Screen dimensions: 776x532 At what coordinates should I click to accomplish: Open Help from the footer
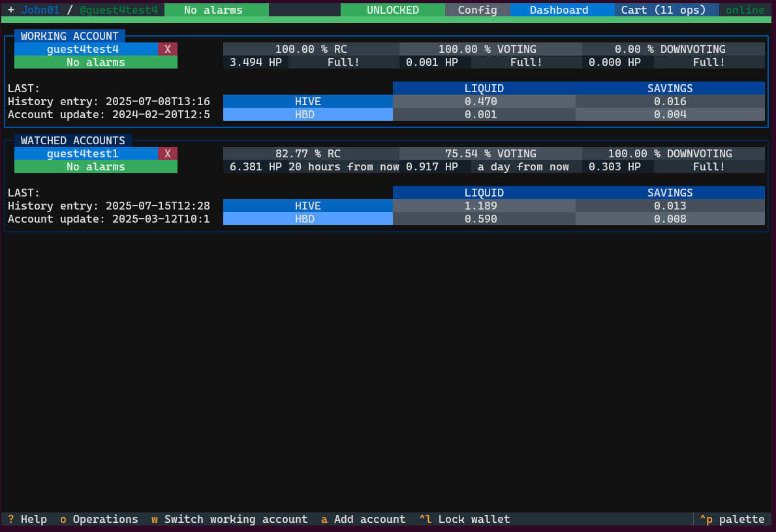coord(27,519)
